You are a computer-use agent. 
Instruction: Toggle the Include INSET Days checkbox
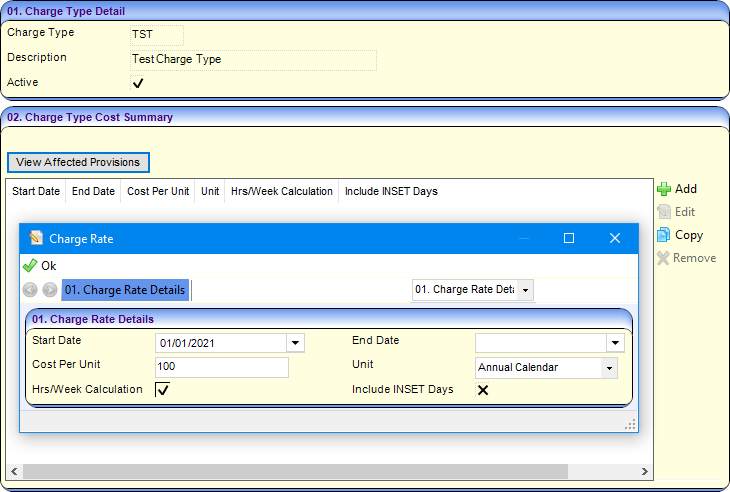coord(482,390)
